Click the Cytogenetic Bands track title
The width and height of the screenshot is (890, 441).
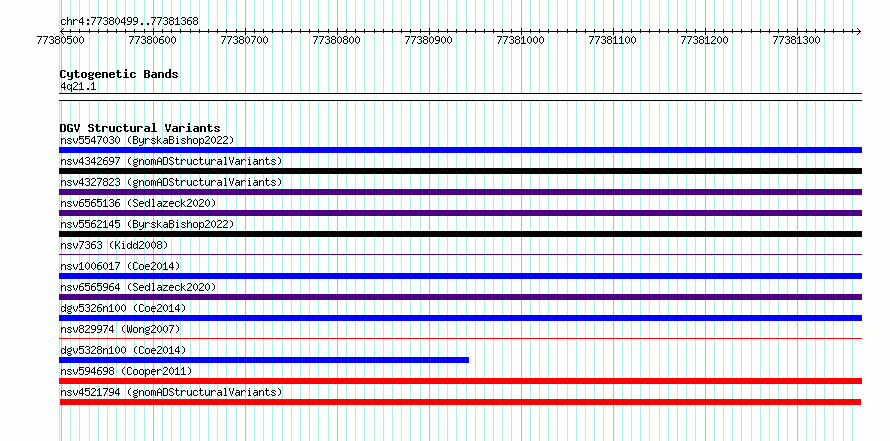click(119, 74)
